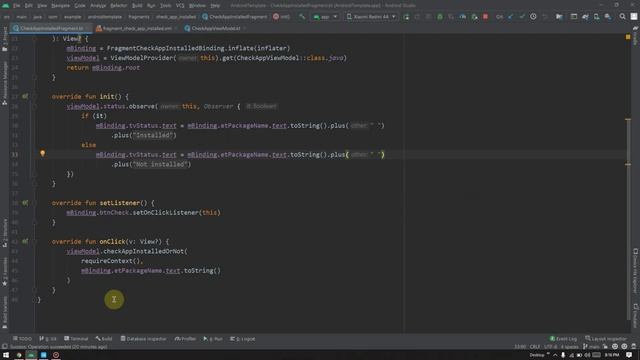Open the Build menu

[137, 6]
